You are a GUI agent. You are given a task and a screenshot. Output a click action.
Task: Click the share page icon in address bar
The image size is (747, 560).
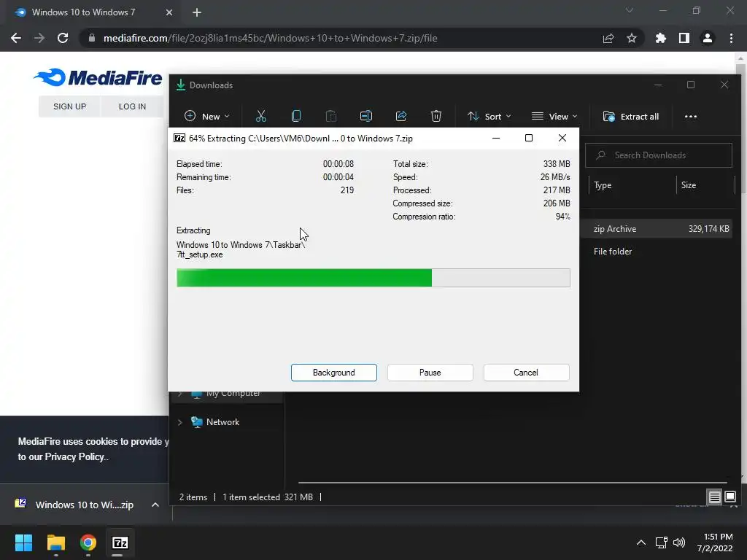[x=608, y=38]
